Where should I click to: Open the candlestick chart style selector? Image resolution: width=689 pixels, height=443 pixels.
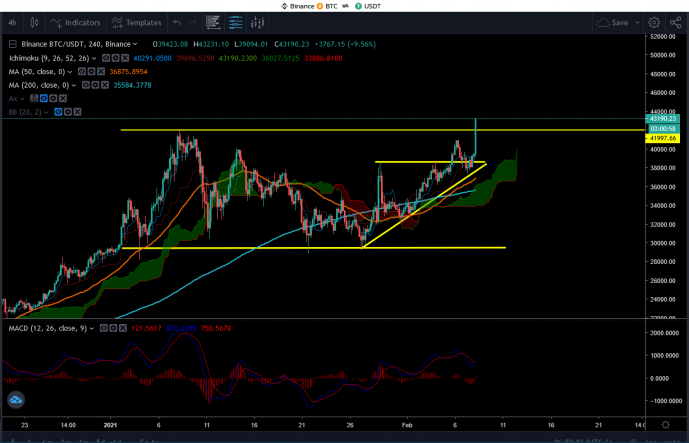[35, 22]
